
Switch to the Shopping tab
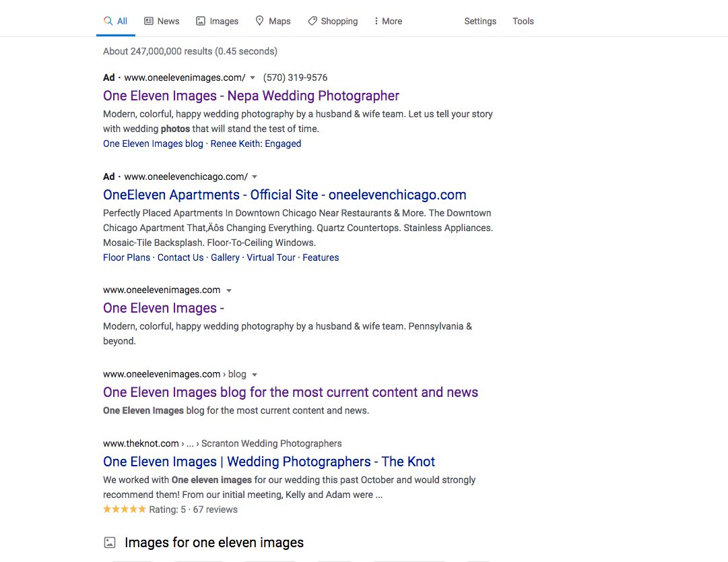click(333, 21)
